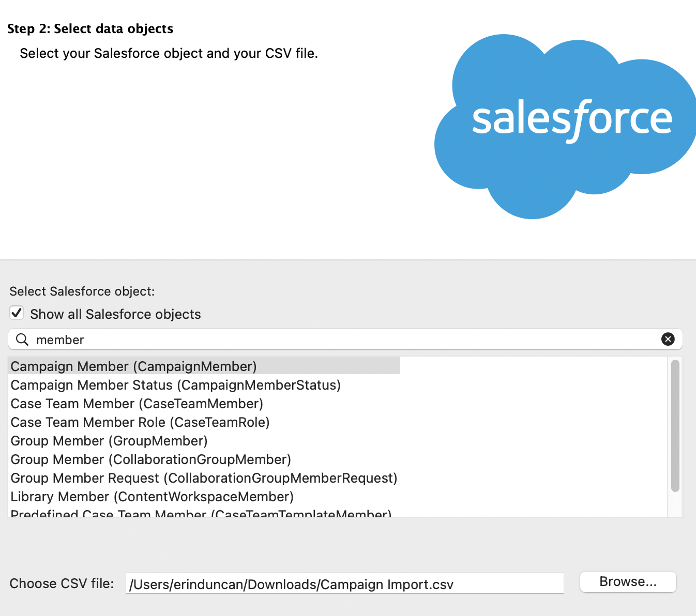Pick Case Team Member Role entry
This screenshot has height=616, width=696.
click(x=140, y=422)
